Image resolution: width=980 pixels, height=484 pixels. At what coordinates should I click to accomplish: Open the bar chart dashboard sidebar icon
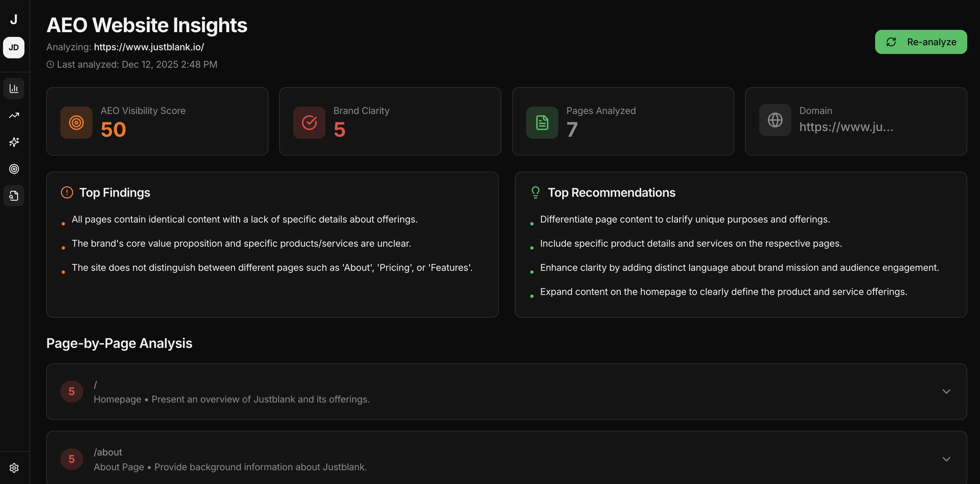14,89
